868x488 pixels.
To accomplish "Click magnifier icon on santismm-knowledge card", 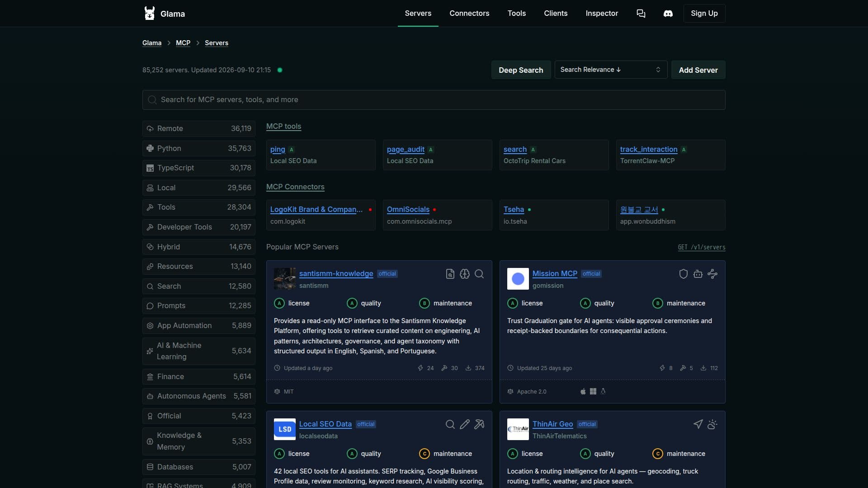I will [479, 274].
